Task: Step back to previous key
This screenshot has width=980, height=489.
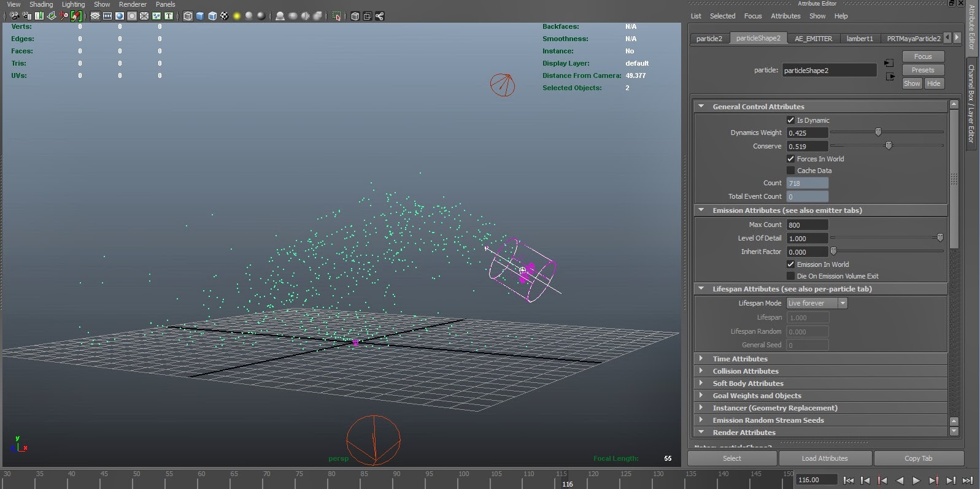Action: click(x=882, y=480)
